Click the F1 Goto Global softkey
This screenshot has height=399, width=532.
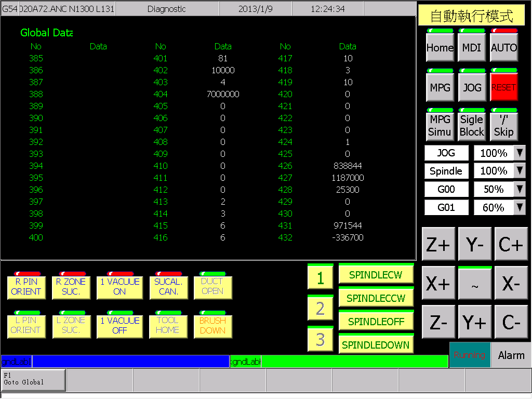(x=33, y=380)
